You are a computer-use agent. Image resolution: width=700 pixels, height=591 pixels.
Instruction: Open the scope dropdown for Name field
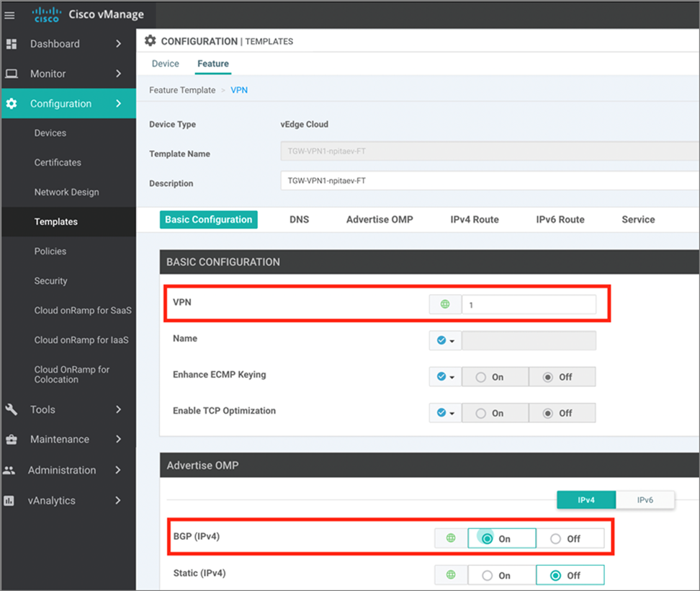coord(445,340)
